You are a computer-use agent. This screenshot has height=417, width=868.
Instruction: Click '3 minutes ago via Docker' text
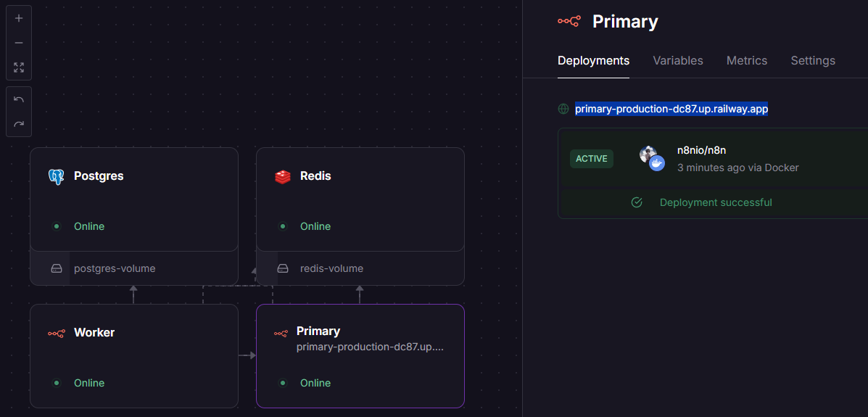coord(738,168)
